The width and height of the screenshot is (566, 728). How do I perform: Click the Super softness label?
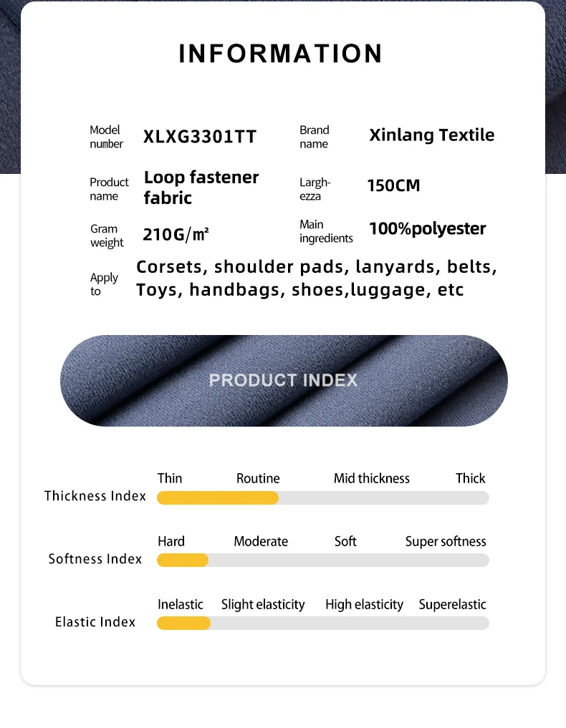(445, 541)
